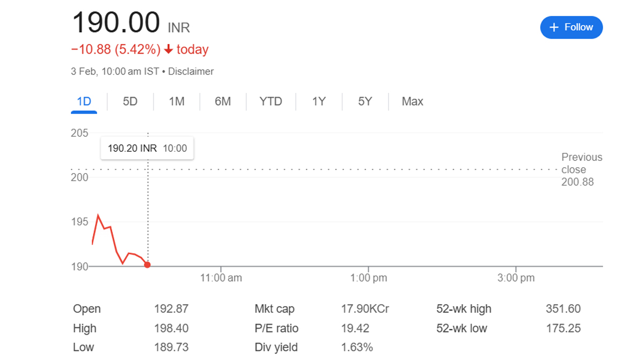Select the YTD range tab
Image resolution: width=644 pixels, height=362 pixels.
271,101
